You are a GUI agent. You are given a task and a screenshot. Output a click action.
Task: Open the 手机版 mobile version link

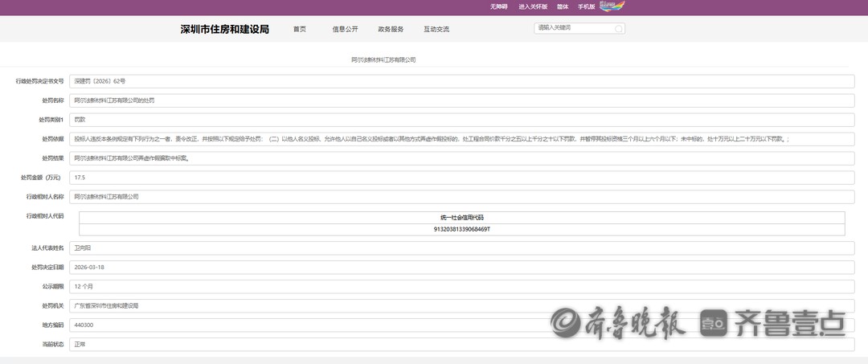click(586, 6)
